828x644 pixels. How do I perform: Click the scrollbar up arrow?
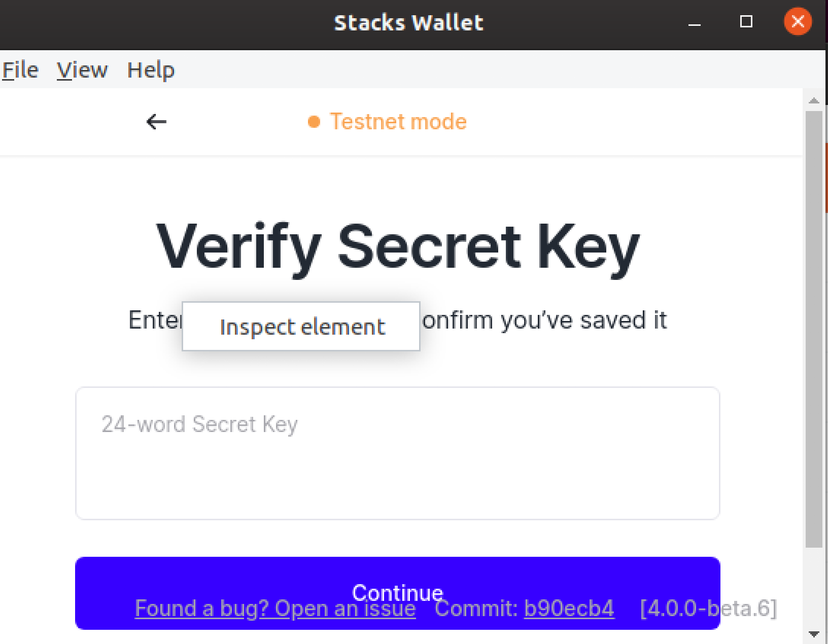point(814,100)
